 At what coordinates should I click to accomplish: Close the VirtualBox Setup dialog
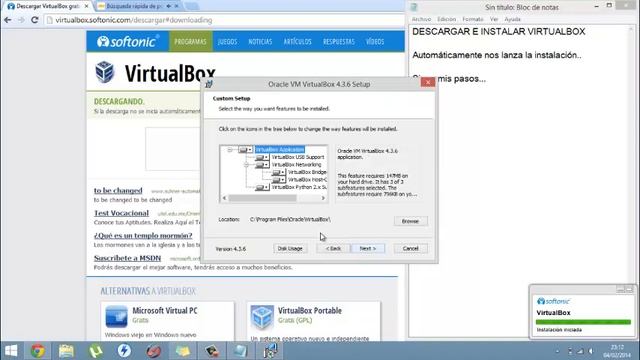pyautogui.click(x=427, y=82)
